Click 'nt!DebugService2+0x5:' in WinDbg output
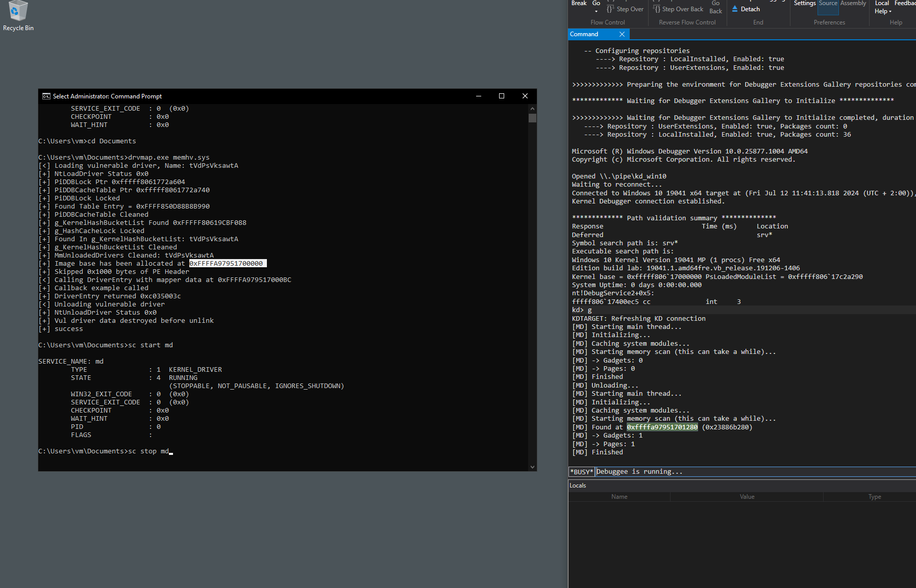 pyautogui.click(x=613, y=293)
